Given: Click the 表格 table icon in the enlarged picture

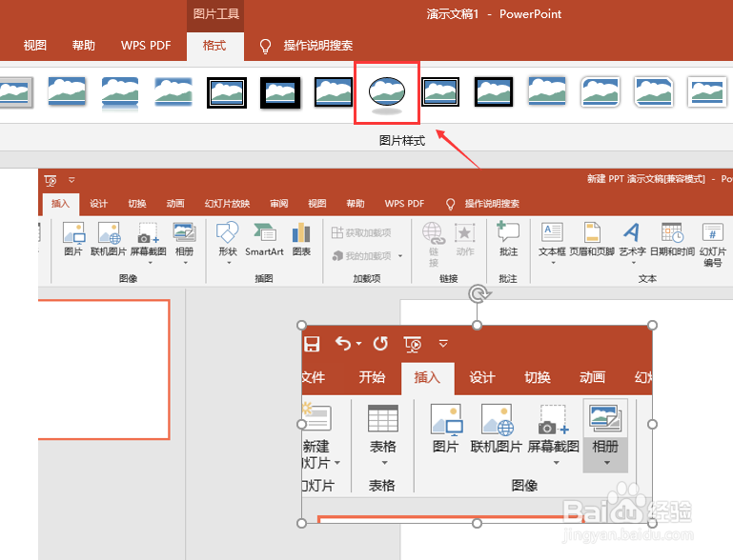Looking at the screenshot, I should [383, 418].
